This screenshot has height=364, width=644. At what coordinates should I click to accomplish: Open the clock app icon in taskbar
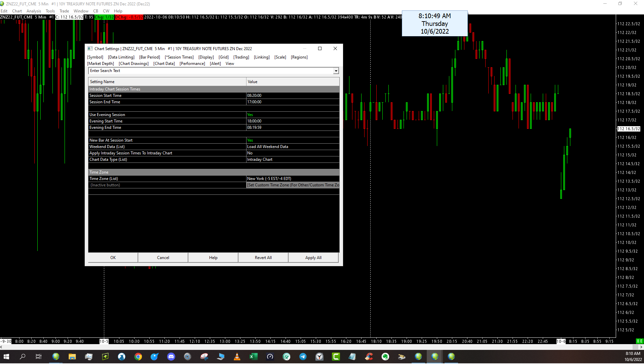[x=319, y=357]
